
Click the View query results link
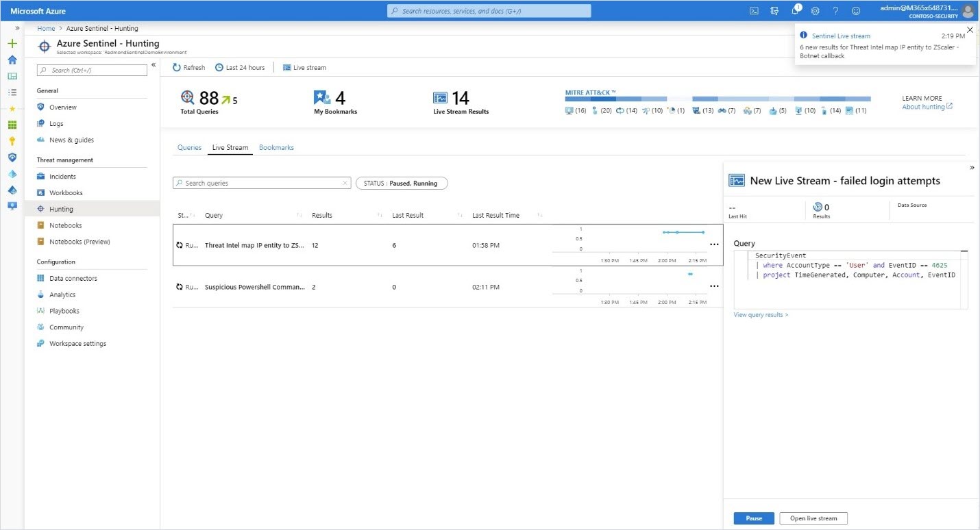pyautogui.click(x=761, y=314)
